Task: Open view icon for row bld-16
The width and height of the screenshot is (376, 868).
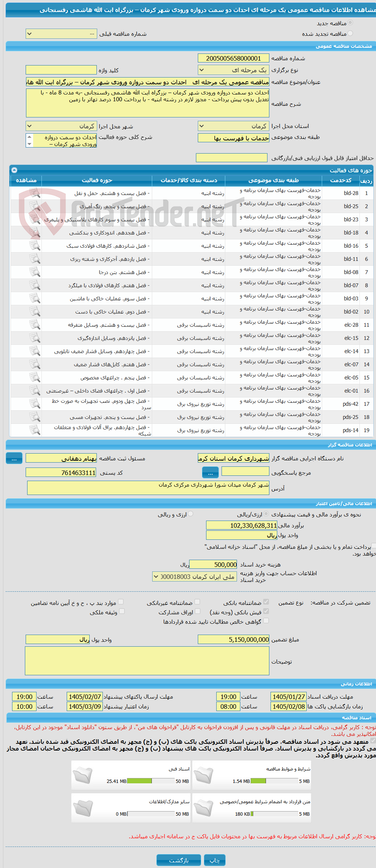Action: 35,246
